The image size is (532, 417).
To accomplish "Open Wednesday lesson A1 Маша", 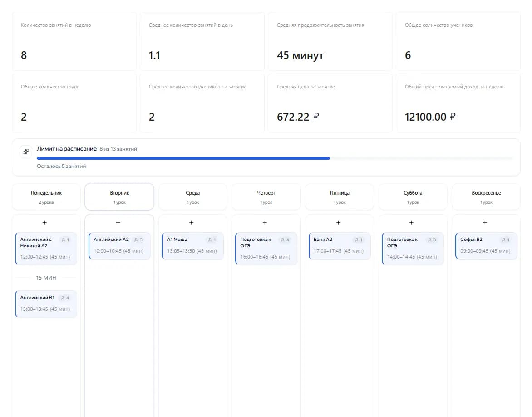I will point(193,246).
